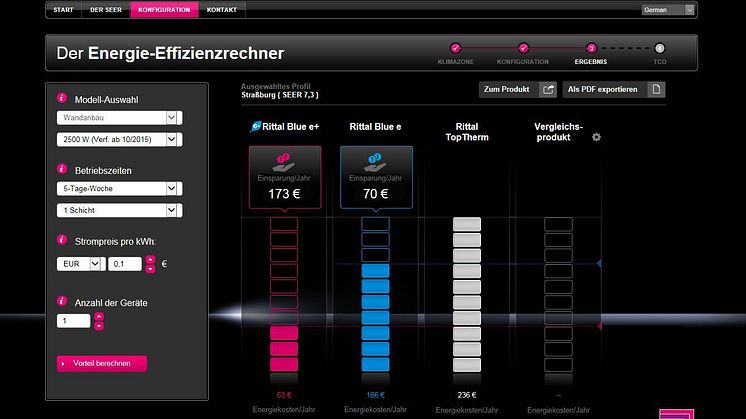Click the Rittal Blue e savings card

[376, 177]
